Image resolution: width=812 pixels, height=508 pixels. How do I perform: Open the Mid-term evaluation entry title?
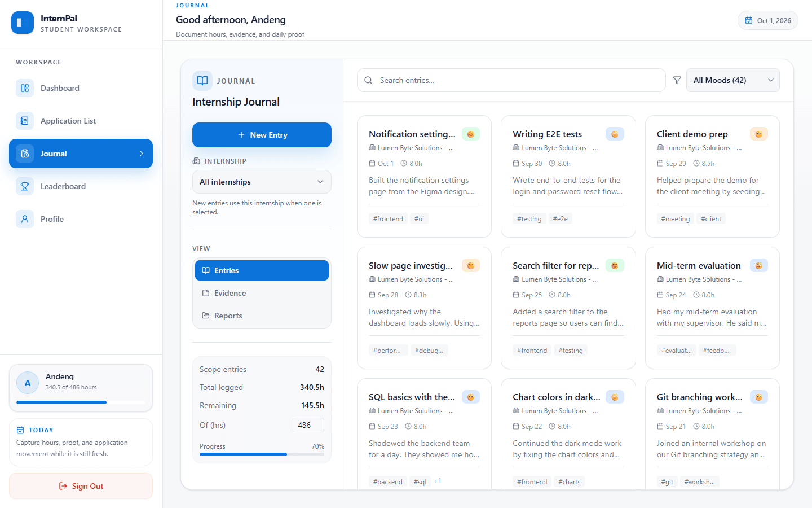click(699, 265)
